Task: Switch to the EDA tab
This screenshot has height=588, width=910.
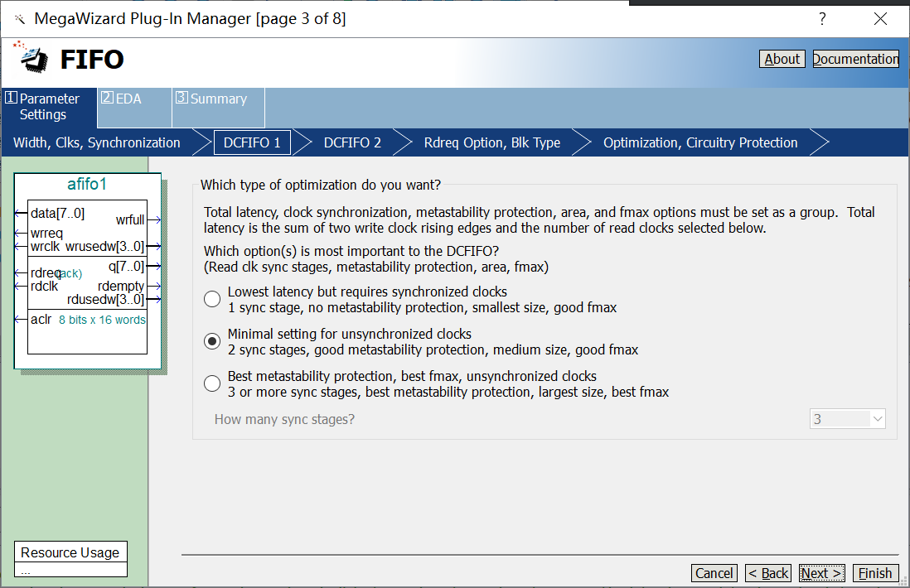Action: point(134,107)
